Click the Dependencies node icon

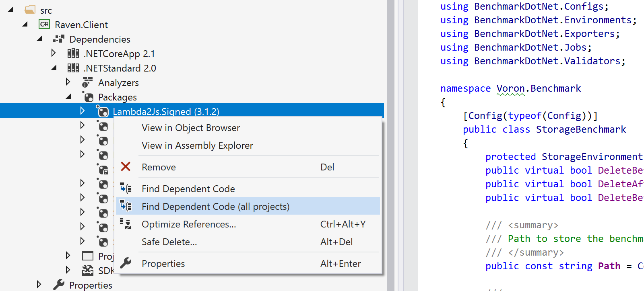[x=59, y=39]
